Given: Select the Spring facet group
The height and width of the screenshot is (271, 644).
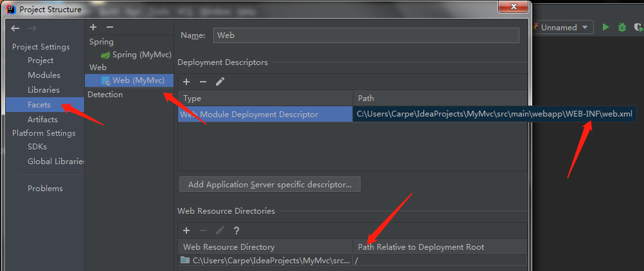Looking at the screenshot, I should pos(102,42).
